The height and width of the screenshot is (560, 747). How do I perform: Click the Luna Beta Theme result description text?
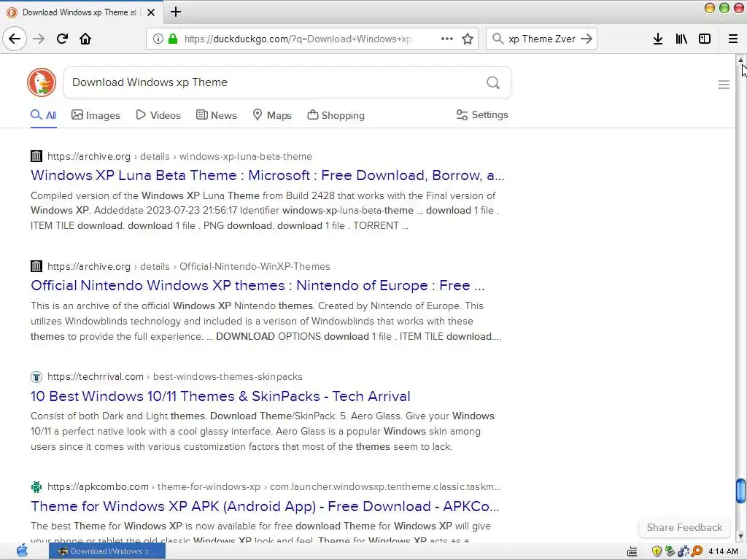click(x=265, y=211)
